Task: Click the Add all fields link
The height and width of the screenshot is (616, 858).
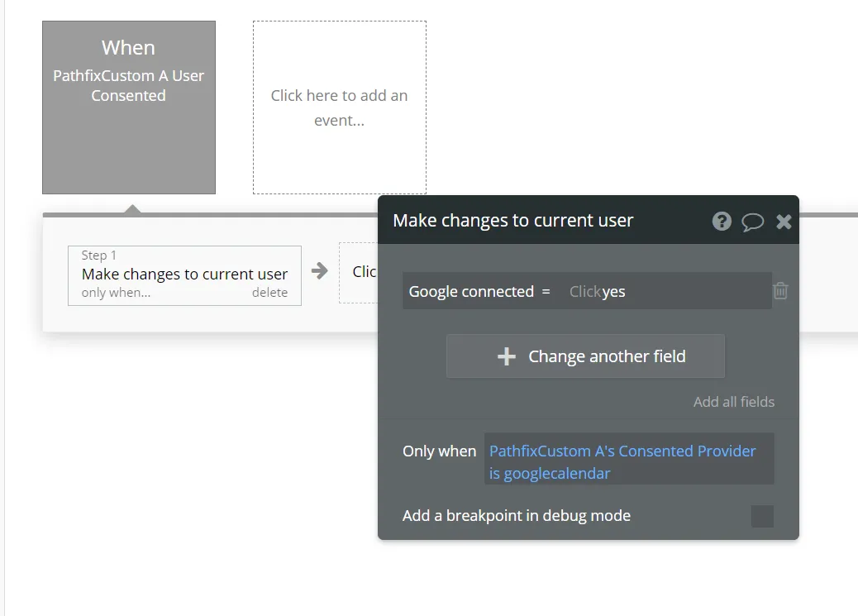Action: (x=734, y=402)
